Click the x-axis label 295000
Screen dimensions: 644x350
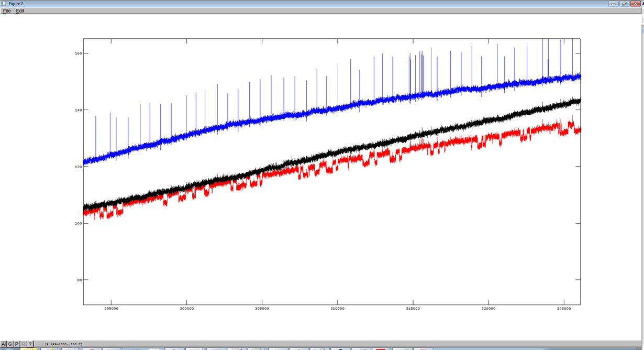[x=112, y=309]
